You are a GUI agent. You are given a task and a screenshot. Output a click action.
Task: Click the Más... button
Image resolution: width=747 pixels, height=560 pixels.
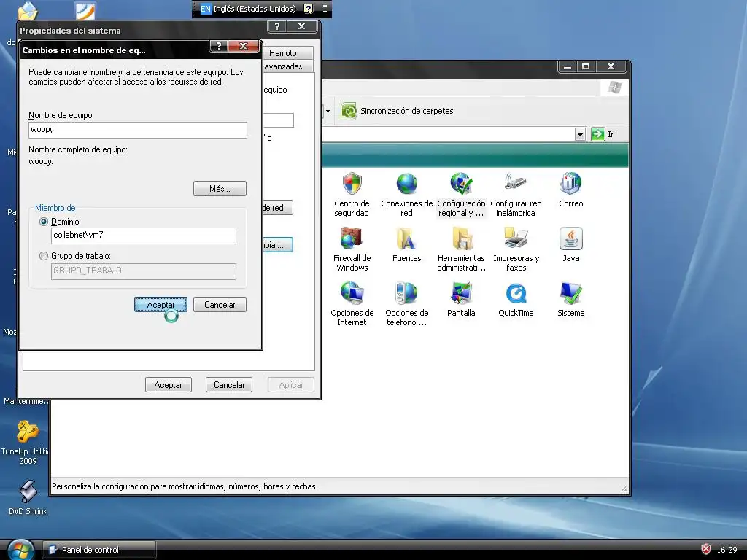pyautogui.click(x=220, y=189)
